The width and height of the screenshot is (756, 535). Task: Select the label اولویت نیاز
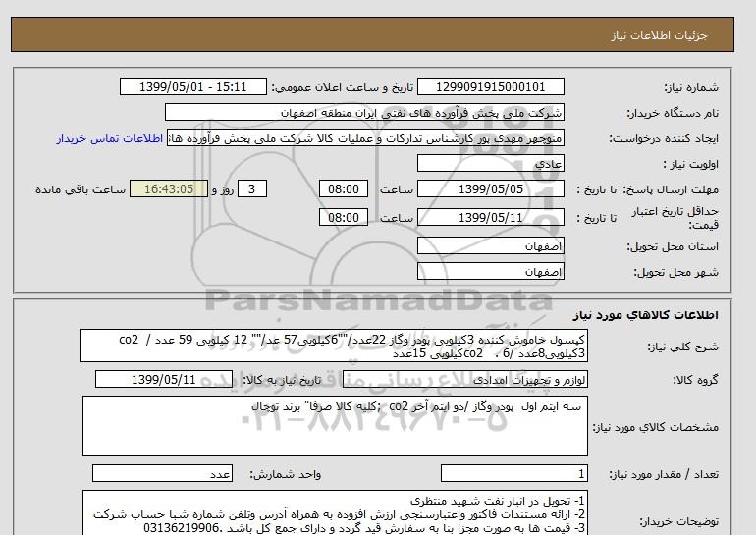point(690,164)
